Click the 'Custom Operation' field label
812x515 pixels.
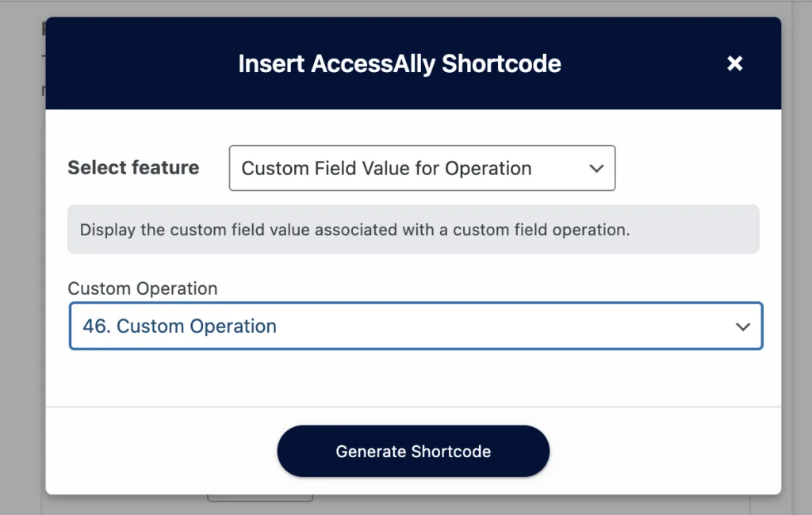[143, 288]
